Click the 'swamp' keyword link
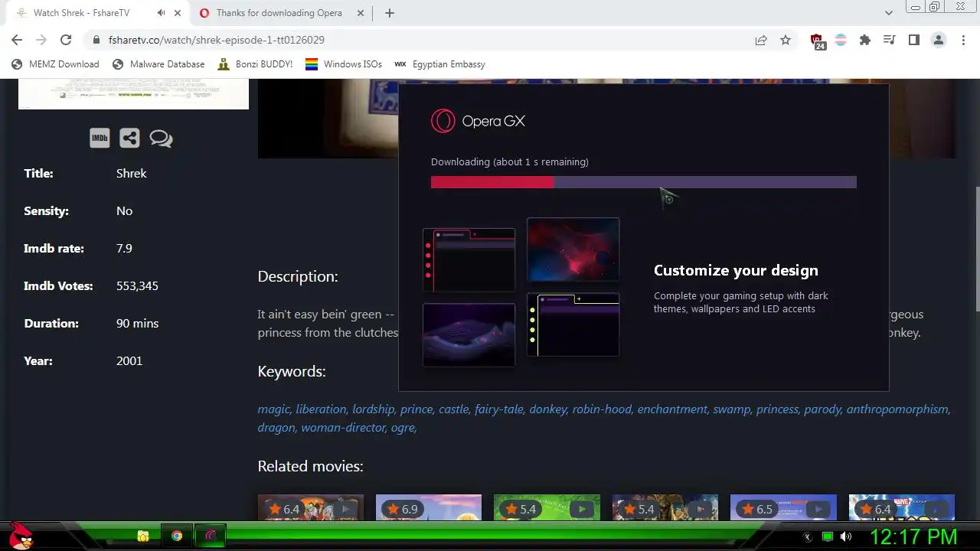The width and height of the screenshot is (980, 551). (x=733, y=409)
